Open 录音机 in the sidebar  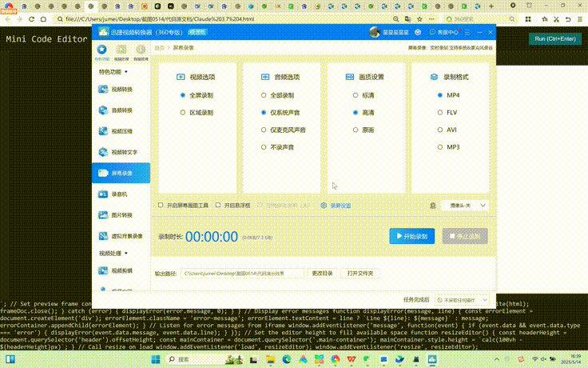(121, 194)
